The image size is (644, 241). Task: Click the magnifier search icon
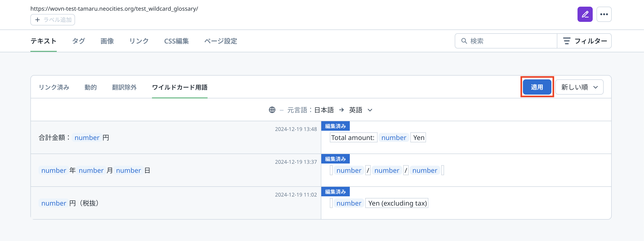pos(464,41)
